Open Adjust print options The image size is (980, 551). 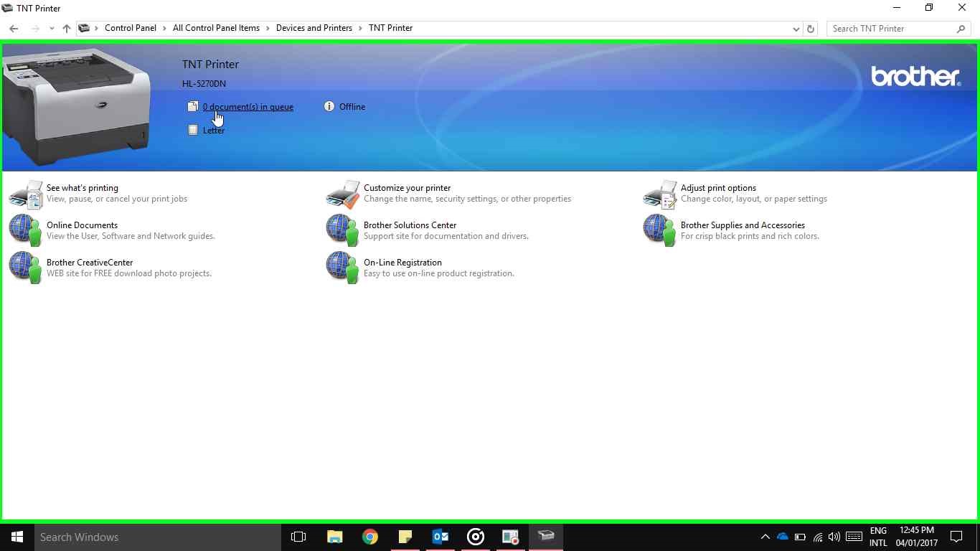718,188
